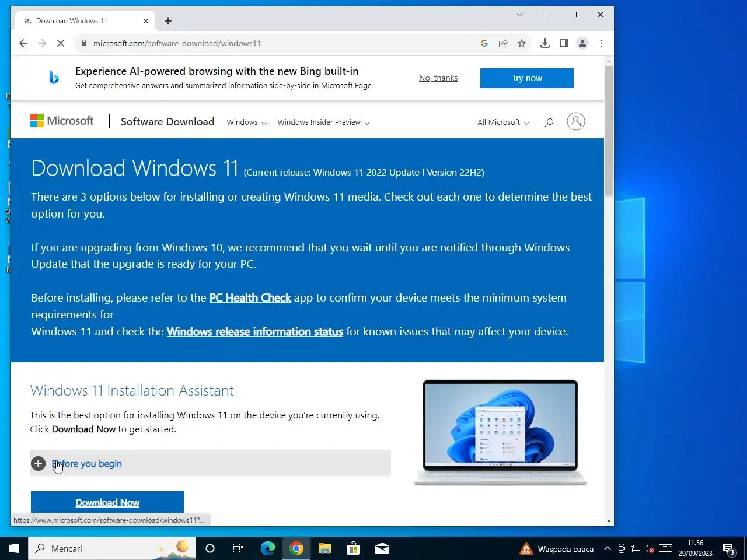Open a new browser tab
The height and width of the screenshot is (560, 747).
click(168, 21)
